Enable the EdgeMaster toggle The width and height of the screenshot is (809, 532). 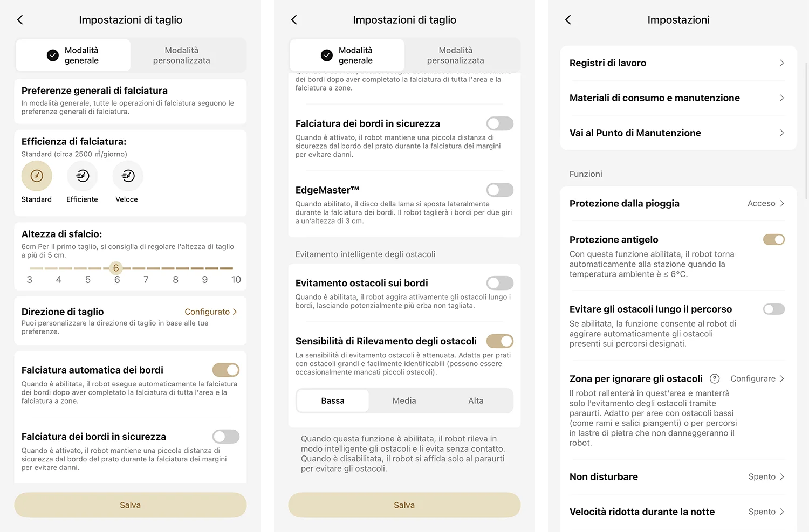tap(500, 190)
